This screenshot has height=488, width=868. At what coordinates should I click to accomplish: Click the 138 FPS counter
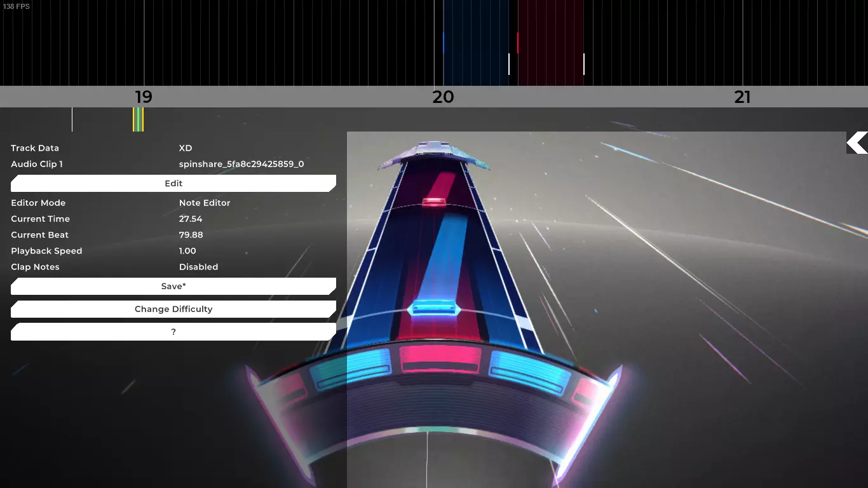(17, 6)
